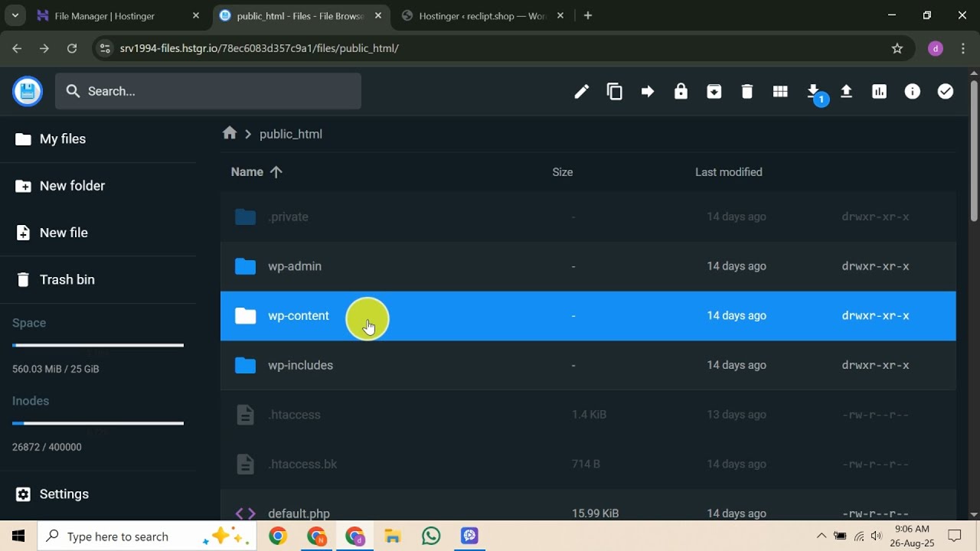Click the archive icon in toolbar

[x=714, y=92]
